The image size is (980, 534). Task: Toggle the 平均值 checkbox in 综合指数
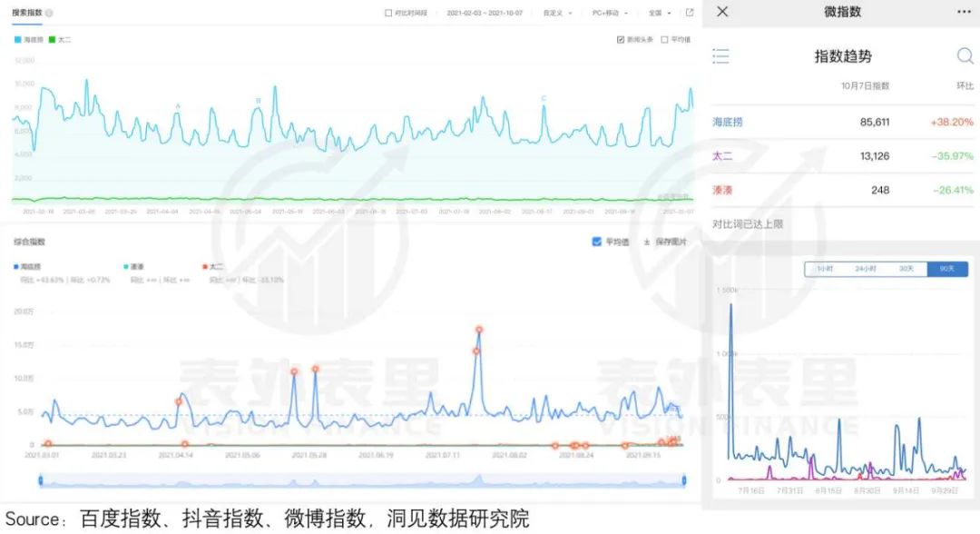pos(596,242)
